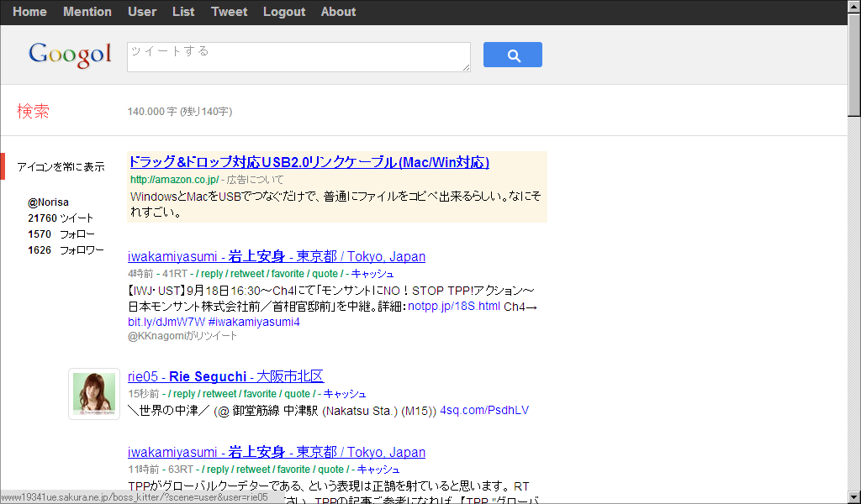Open キャッシュ for the 11時間前 tweet

tap(378, 469)
